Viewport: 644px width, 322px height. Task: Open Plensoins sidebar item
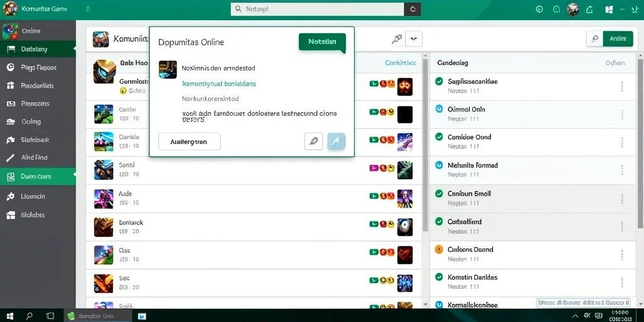point(38,104)
